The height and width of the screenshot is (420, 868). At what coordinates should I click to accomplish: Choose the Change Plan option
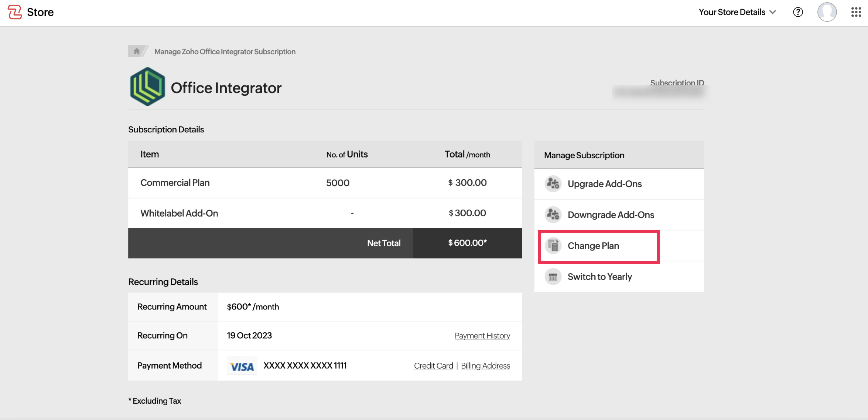click(593, 246)
